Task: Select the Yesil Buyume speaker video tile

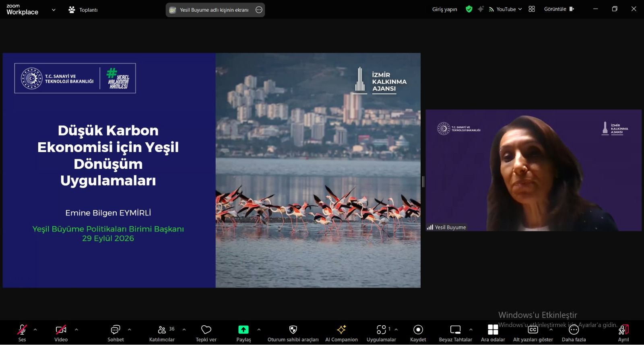Action: tap(533, 170)
